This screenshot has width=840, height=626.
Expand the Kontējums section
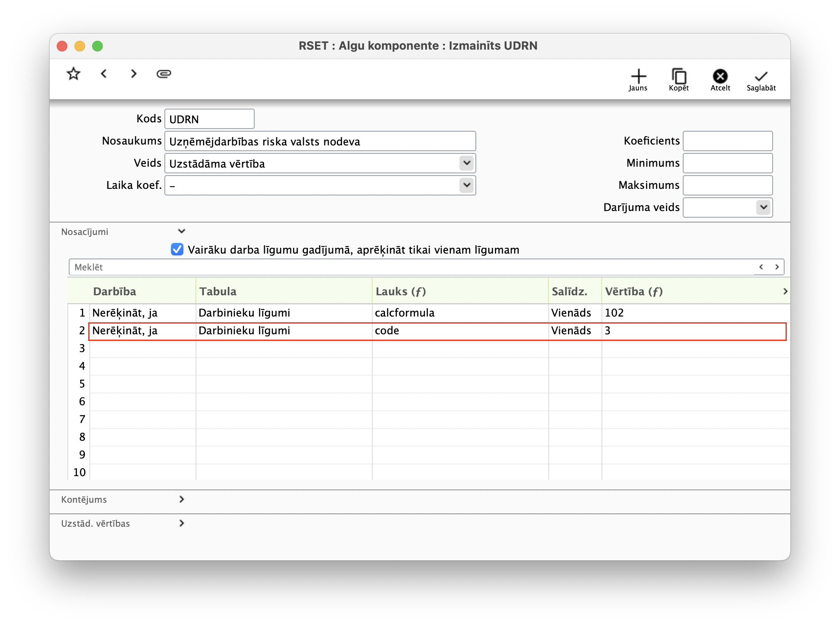click(x=182, y=499)
